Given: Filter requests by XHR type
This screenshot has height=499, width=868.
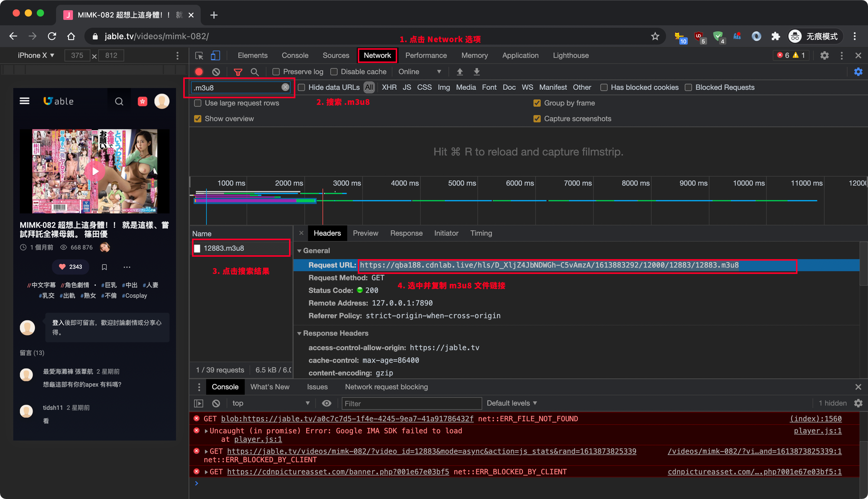Looking at the screenshot, I should [389, 87].
